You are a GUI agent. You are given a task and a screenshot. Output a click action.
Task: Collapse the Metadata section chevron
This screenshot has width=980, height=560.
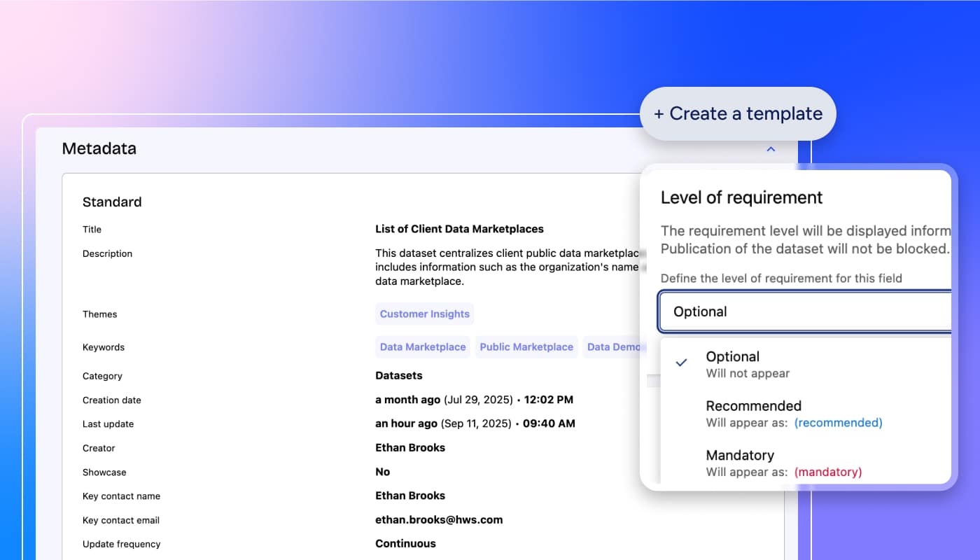[x=771, y=149]
